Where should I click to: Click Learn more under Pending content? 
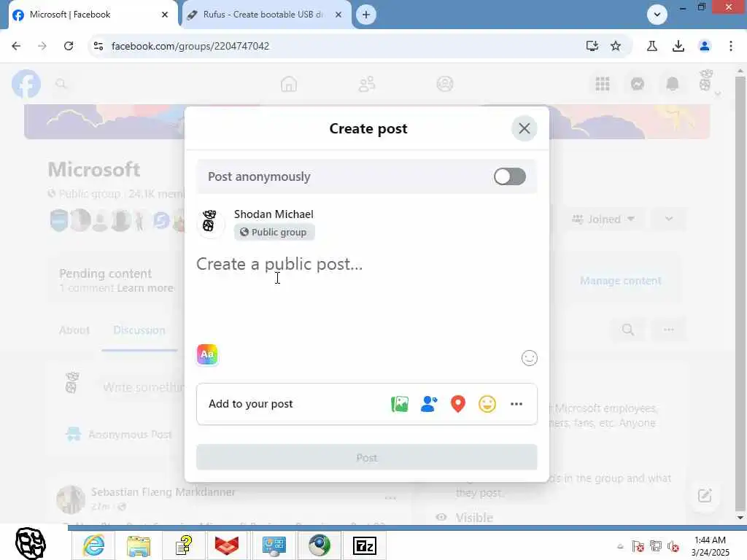[x=145, y=288]
